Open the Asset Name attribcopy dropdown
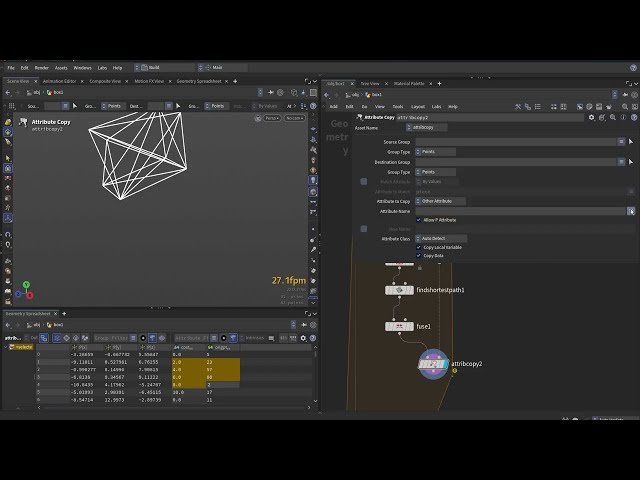The image size is (640, 480). pyautogui.click(x=427, y=127)
